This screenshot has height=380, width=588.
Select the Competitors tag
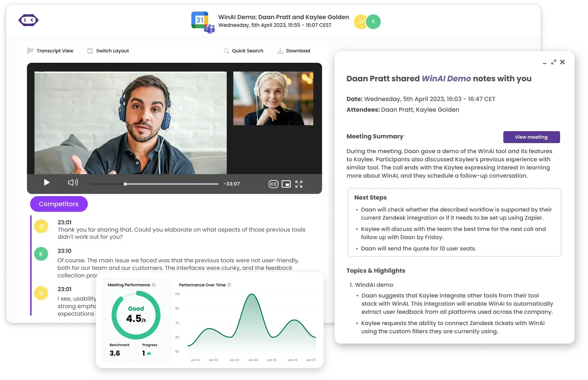coord(59,204)
